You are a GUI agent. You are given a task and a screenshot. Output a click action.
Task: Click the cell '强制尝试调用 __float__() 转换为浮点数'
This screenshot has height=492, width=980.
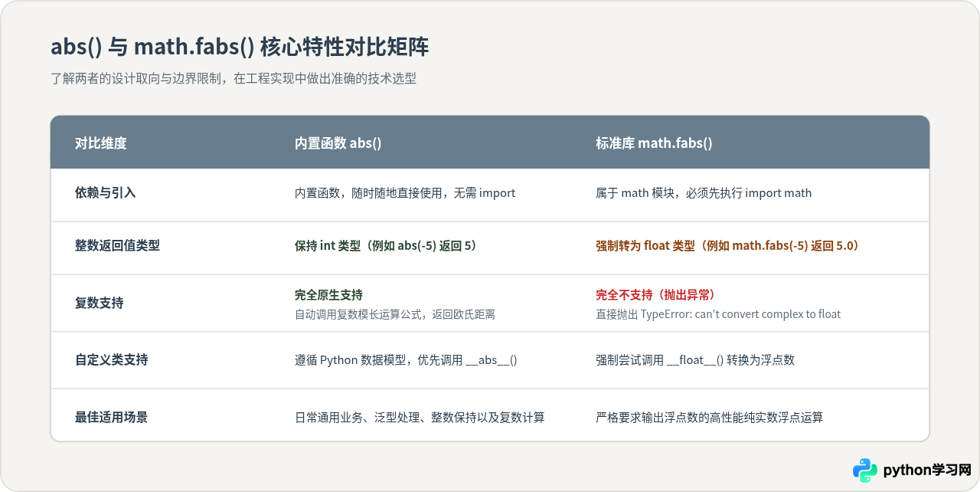pos(695,359)
